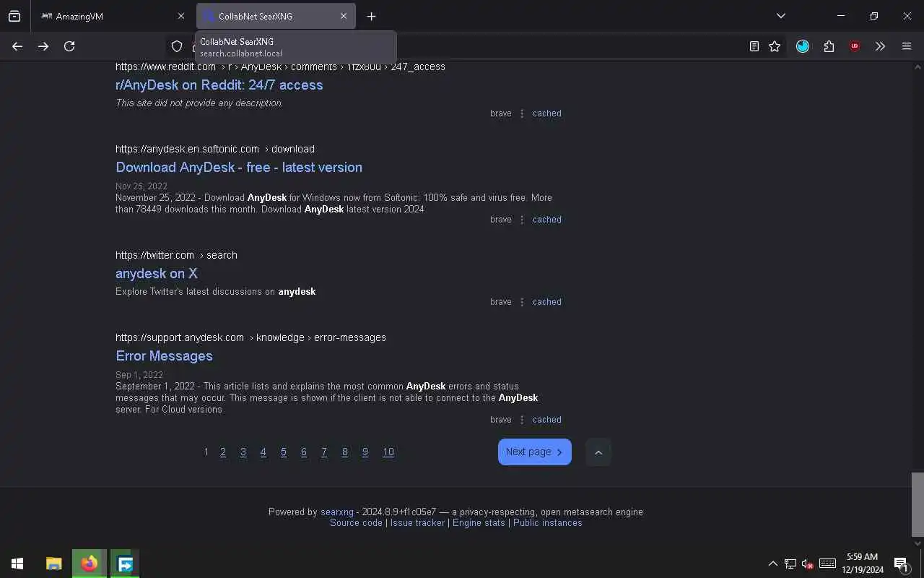Open cached link for Softonic result
Screen dimensions: 924x578
pyautogui.click(x=546, y=220)
